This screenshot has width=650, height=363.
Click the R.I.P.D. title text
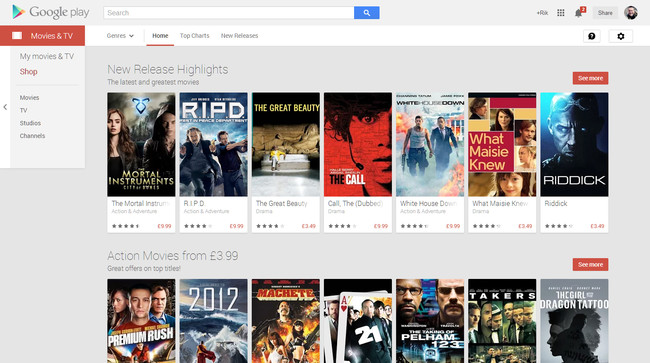[194, 203]
